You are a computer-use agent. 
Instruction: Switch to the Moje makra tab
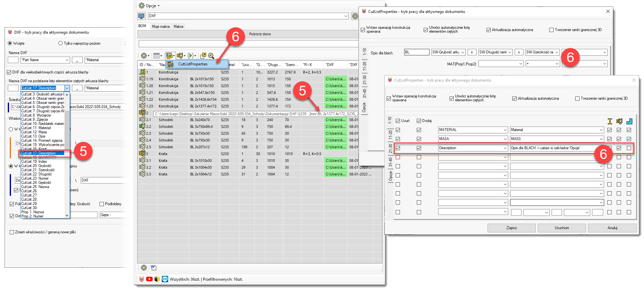click(x=161, y=27)
